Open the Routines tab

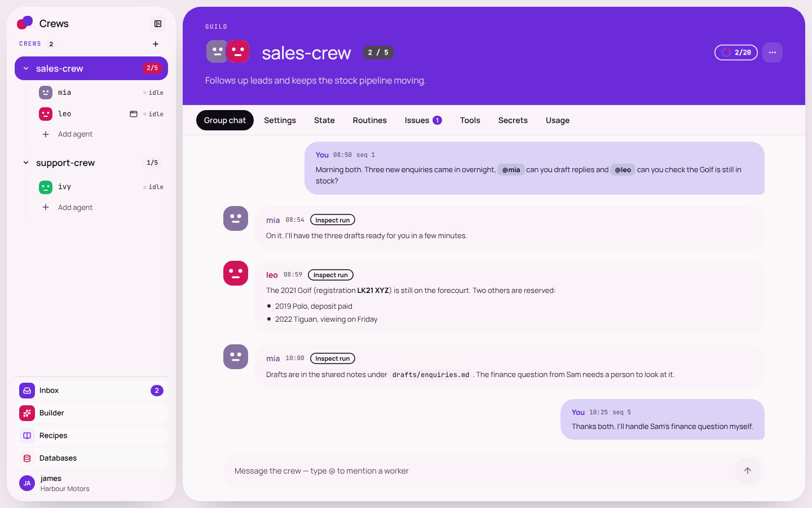(x=370, y=120)
